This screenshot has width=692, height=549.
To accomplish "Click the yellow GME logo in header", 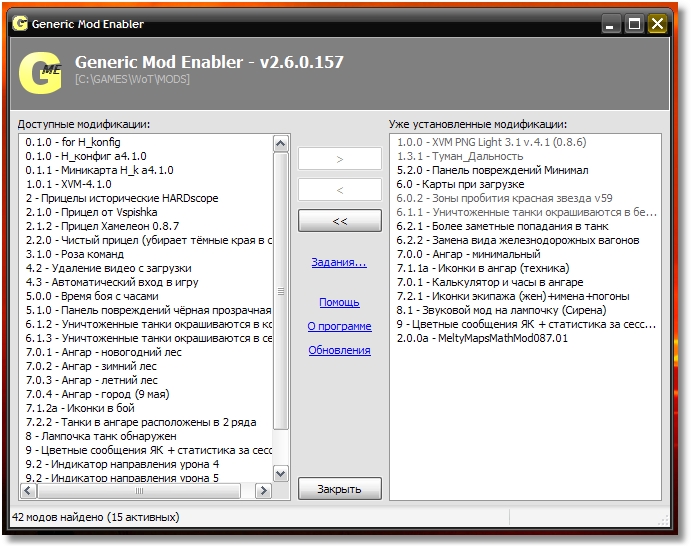I will tap(40, 73).
